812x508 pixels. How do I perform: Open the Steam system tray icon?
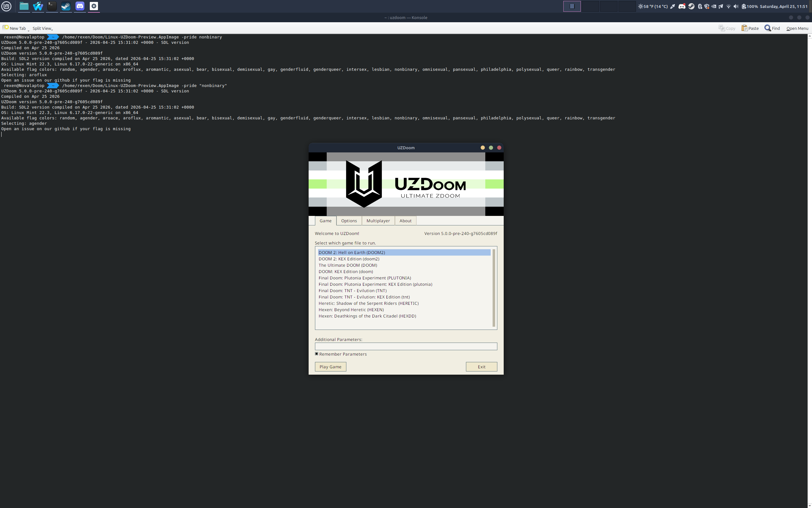pyautogui.click(x=691, y=6)
